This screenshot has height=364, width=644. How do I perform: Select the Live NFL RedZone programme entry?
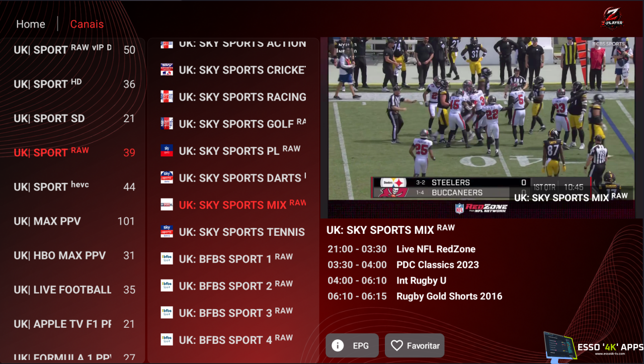(x=436, y=249)
